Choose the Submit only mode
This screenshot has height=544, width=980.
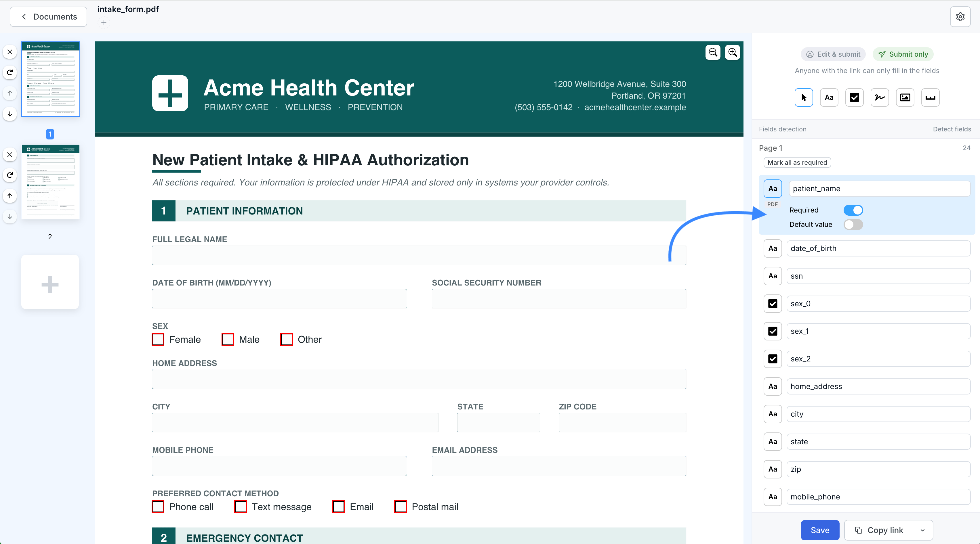pos(903,54)
